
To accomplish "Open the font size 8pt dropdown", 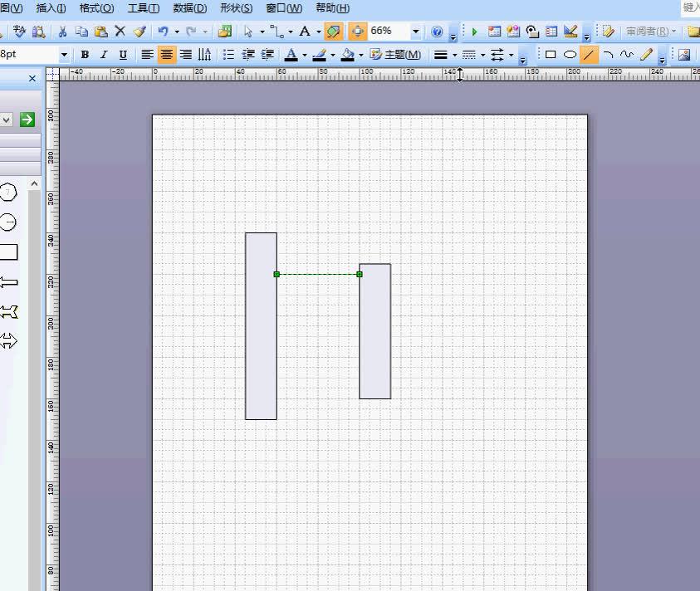I will [x=64, y=55].
